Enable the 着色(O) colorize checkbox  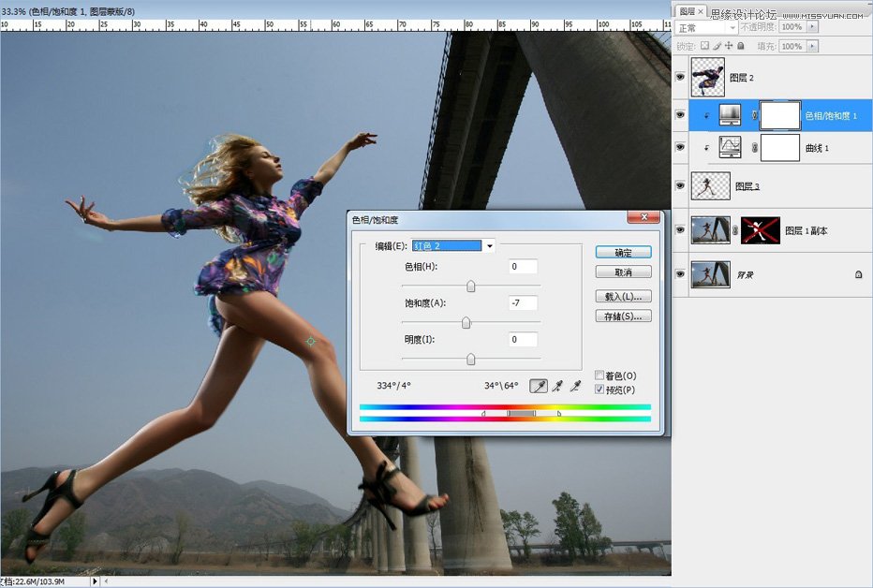(599, 375)
